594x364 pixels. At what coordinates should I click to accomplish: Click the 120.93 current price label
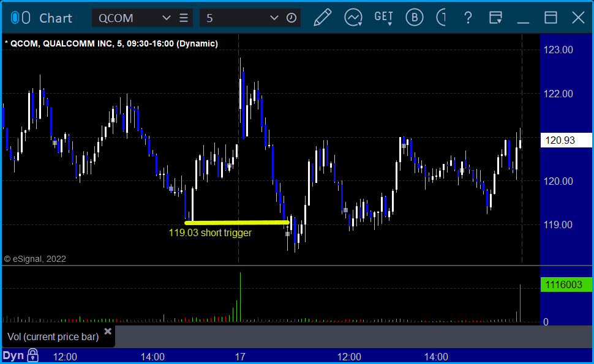tap(566, 140)
